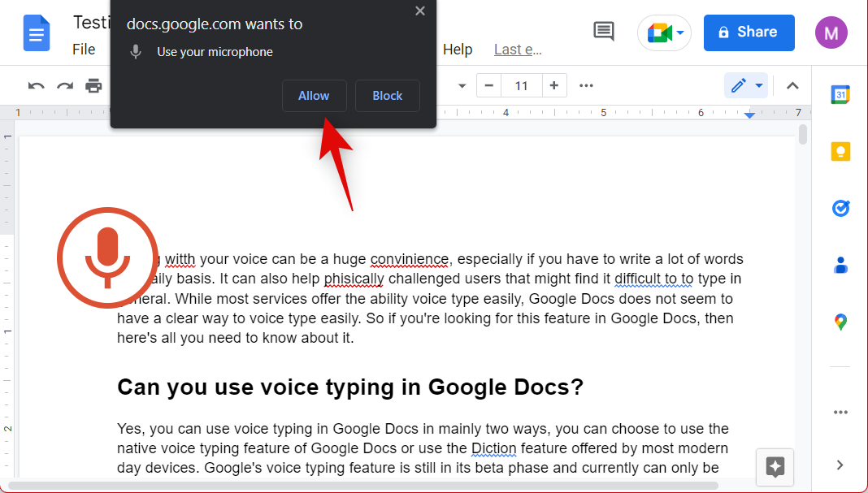Open the Google Meet dropdown
The width and height of the screenshot is (868, 493).
[664, 32]
